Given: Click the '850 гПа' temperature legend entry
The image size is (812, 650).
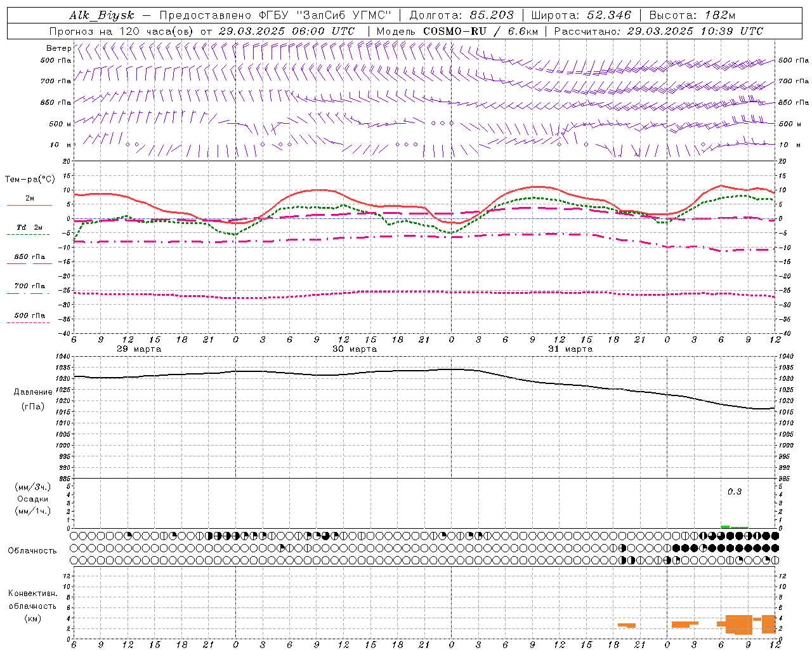Looking at the screenshot, I should point(29,257).
